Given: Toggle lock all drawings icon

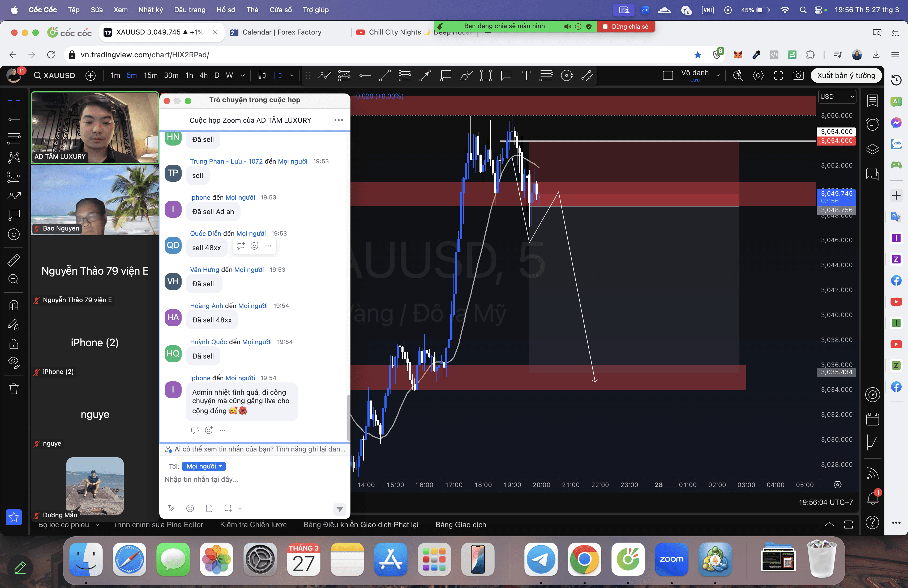Looking at the screenshot, I should [x=14, y=344].
